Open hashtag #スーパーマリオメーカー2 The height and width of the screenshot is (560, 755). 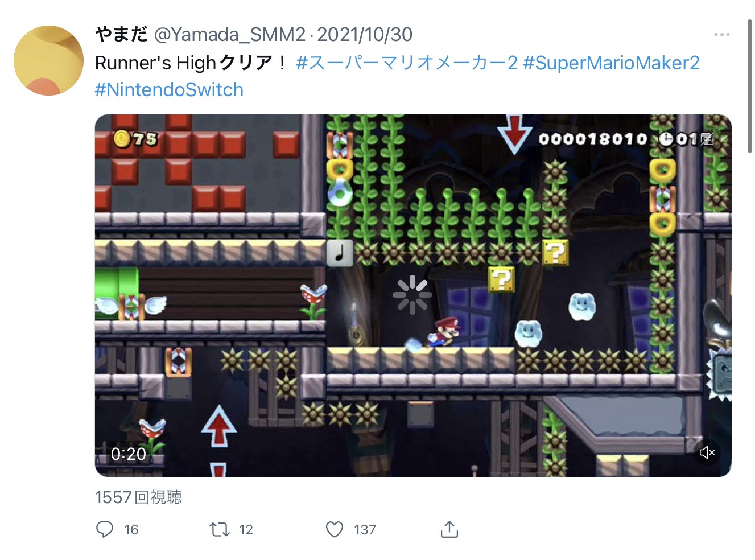point(407,63)
